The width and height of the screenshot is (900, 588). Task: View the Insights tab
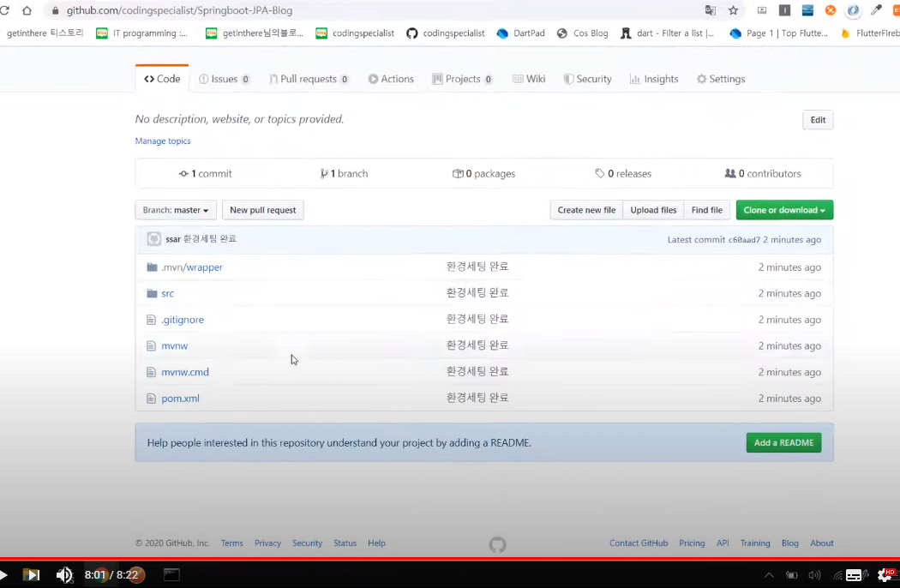click(654, 79)
